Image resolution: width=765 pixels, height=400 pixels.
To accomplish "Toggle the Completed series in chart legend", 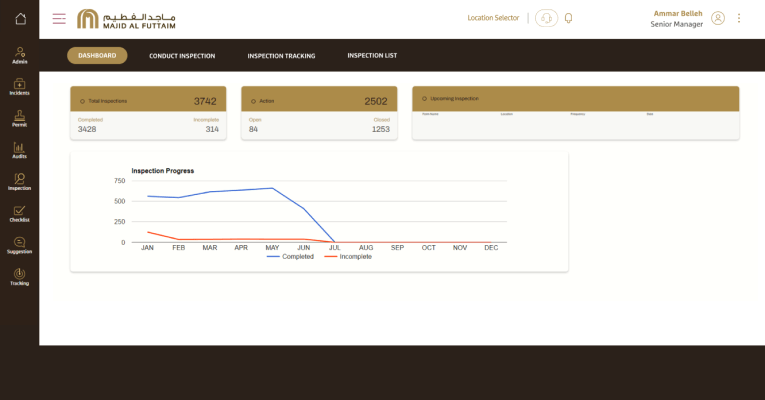I will pyautogui.click(x=290, y=257).
